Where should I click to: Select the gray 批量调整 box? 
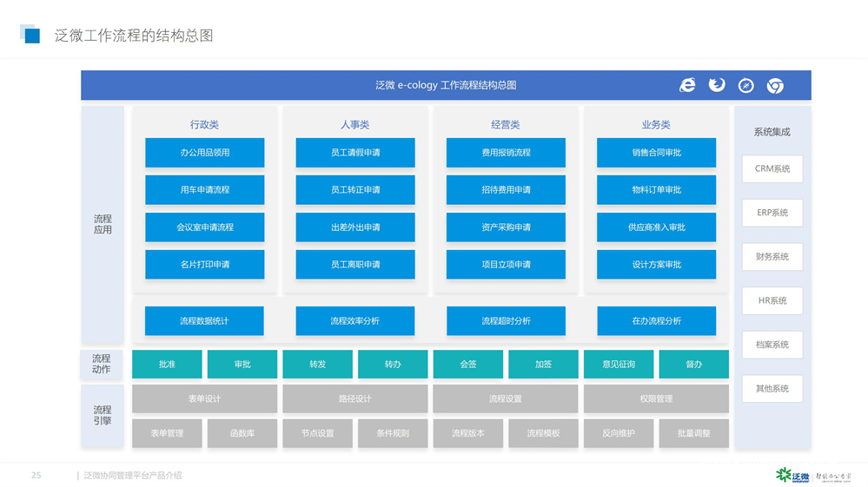click(x=694, y=433)
